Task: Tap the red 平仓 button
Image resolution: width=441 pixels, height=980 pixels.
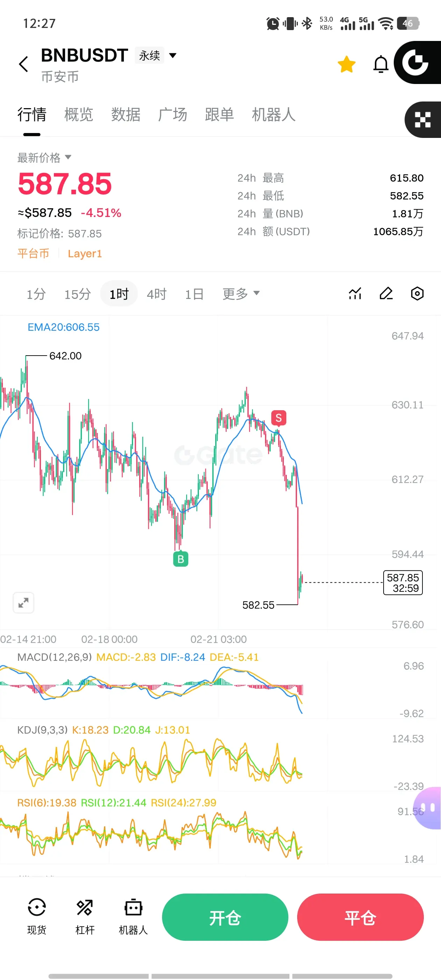Action: point(360,917)
